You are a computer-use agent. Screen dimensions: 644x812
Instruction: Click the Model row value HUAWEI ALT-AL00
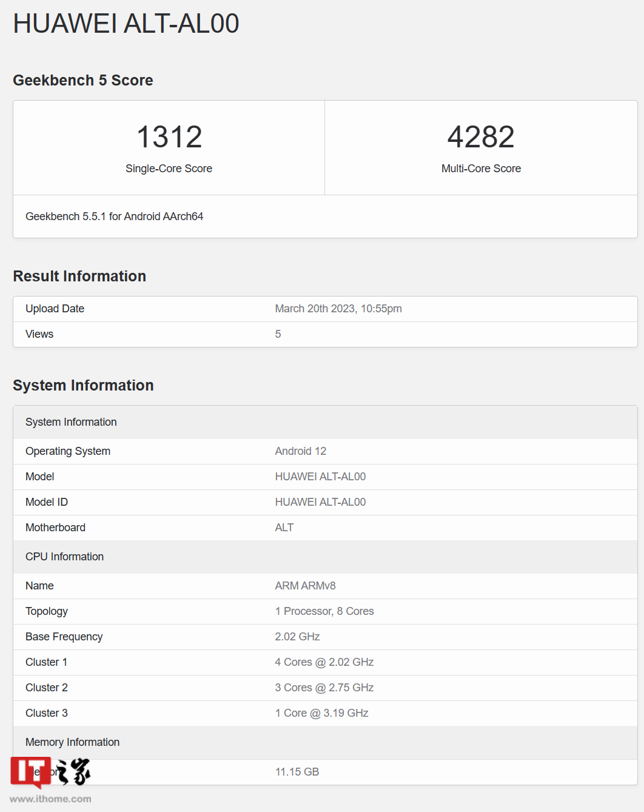320,477
